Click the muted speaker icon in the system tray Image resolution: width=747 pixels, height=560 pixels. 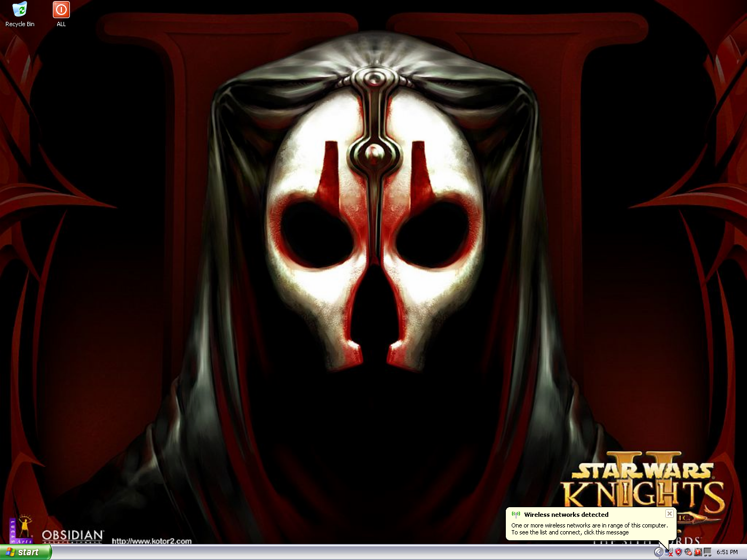[688, 553]
